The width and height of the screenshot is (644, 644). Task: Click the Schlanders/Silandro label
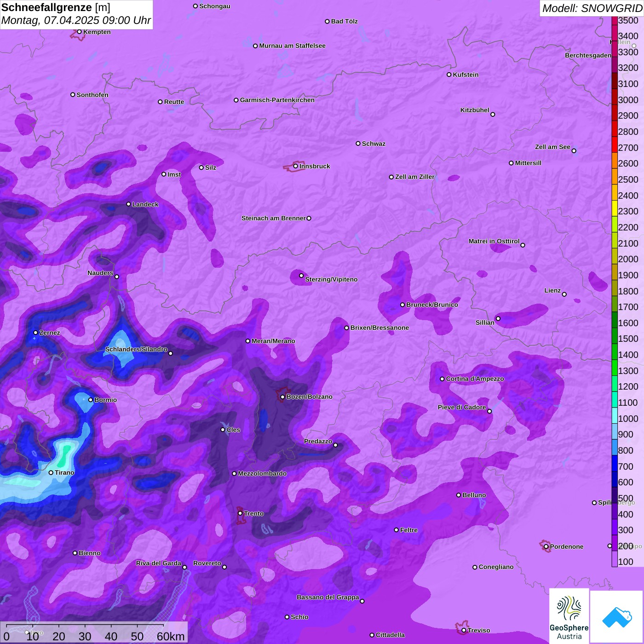136,349
